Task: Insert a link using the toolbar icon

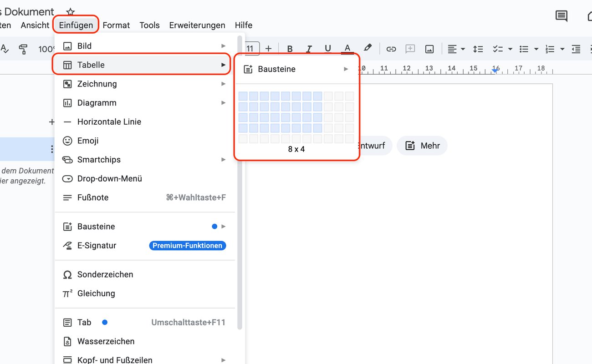Action: point(391,49)
